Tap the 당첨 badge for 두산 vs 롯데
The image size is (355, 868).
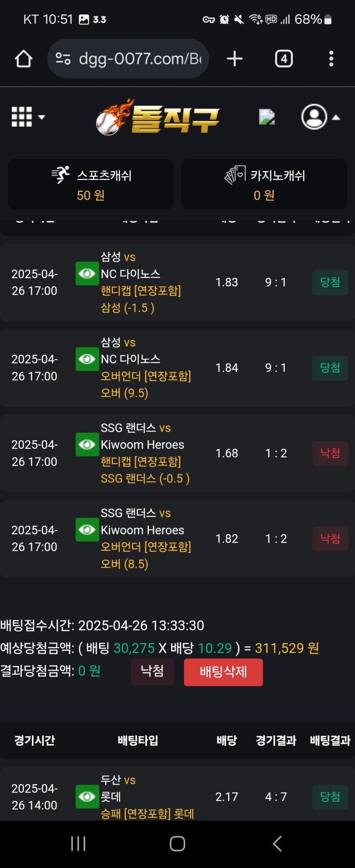pos(330,797)
